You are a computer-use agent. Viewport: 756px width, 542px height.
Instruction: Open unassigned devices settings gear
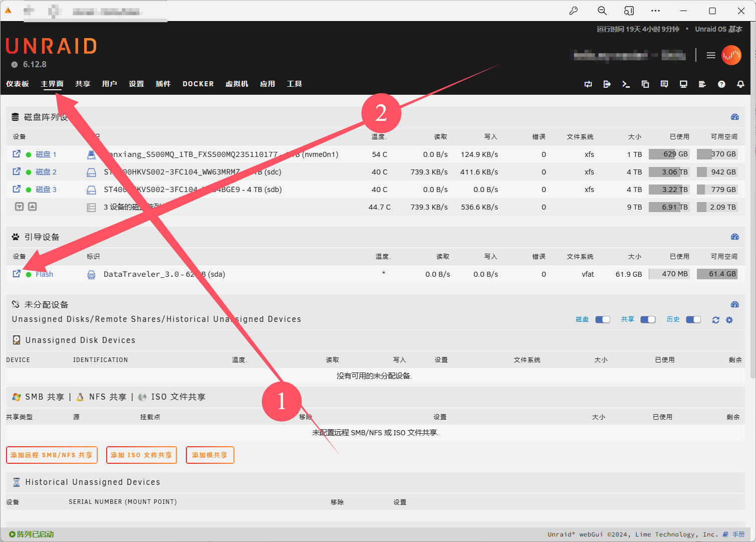coord(729,320)
